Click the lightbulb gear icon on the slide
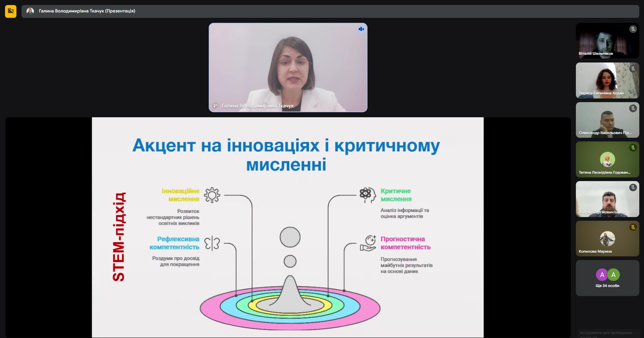The height and width of the screenshot is (338, 644). coord(212,195)
